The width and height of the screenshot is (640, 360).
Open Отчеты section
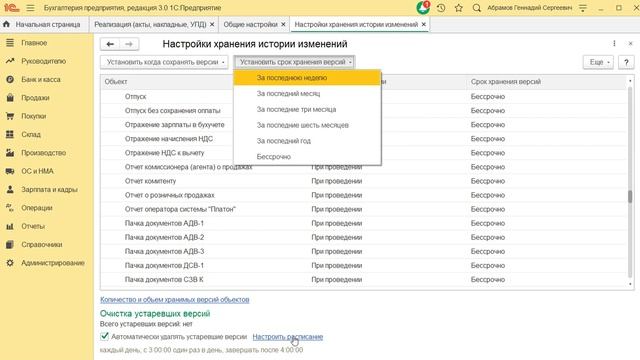click(x=33, y=226)
